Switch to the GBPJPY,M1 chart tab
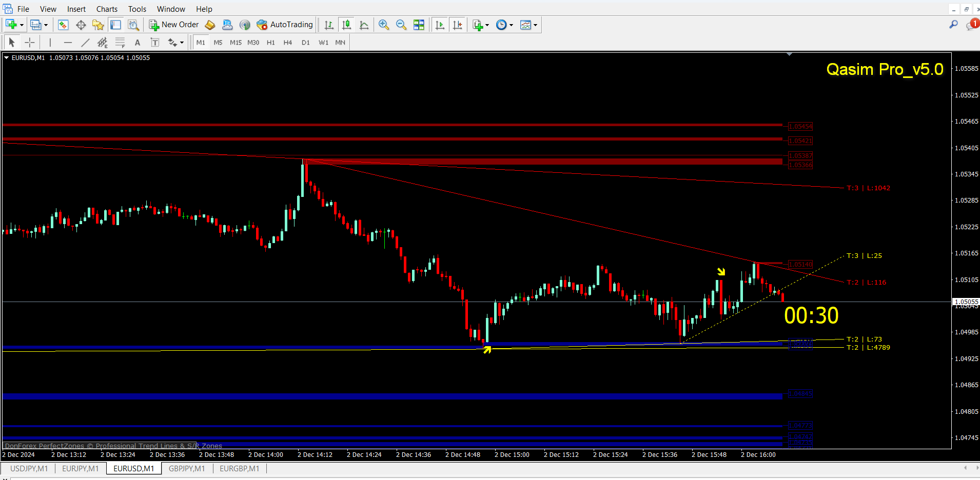This screenshot has height=480, width=980. coord(187,468)
